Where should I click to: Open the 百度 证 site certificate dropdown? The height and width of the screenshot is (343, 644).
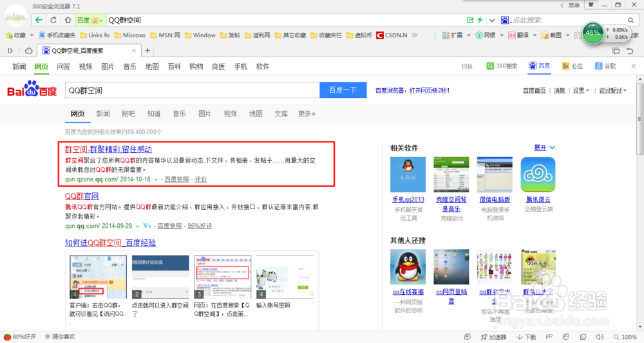click(90, 20)
